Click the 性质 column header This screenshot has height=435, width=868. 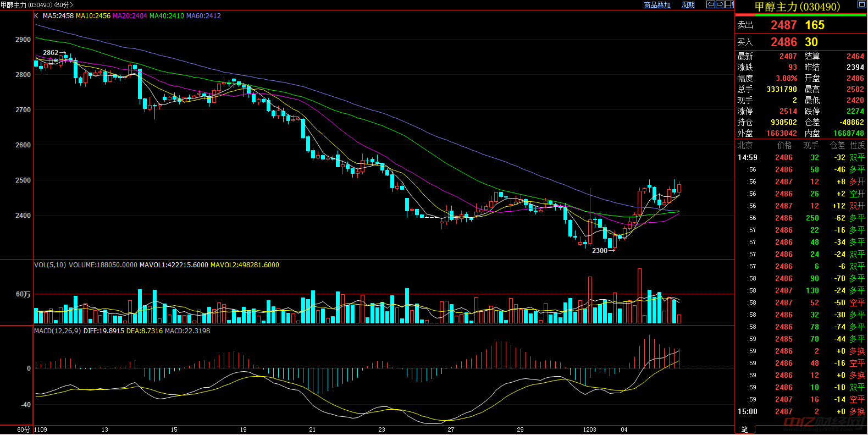(x=858, y=145)
